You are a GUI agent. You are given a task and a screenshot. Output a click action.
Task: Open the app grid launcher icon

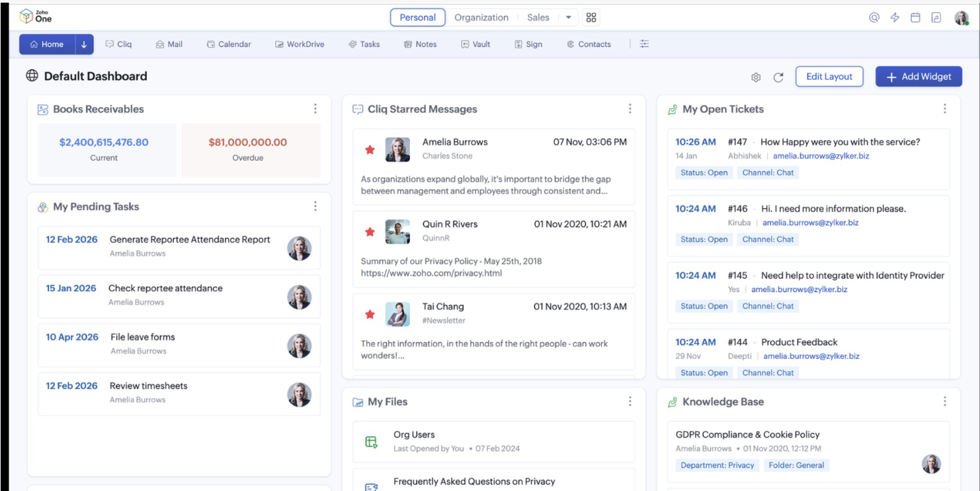click(x=591, y=18)
